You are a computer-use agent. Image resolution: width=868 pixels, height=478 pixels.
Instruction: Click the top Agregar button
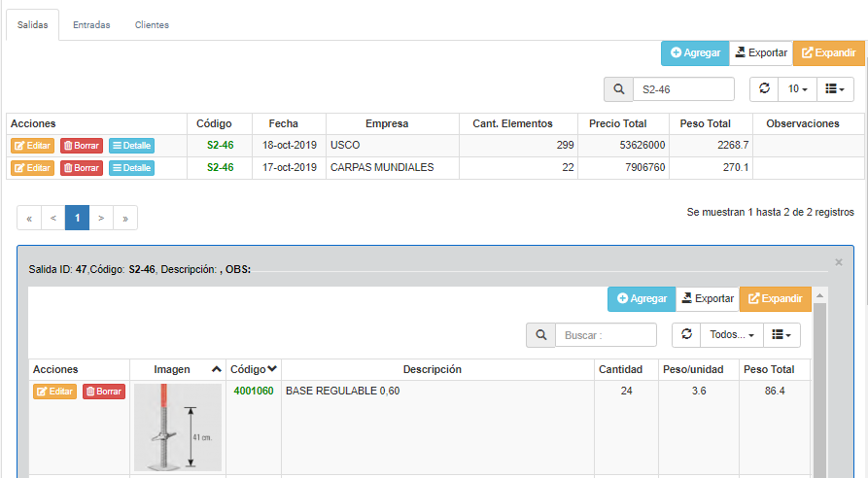695,53
